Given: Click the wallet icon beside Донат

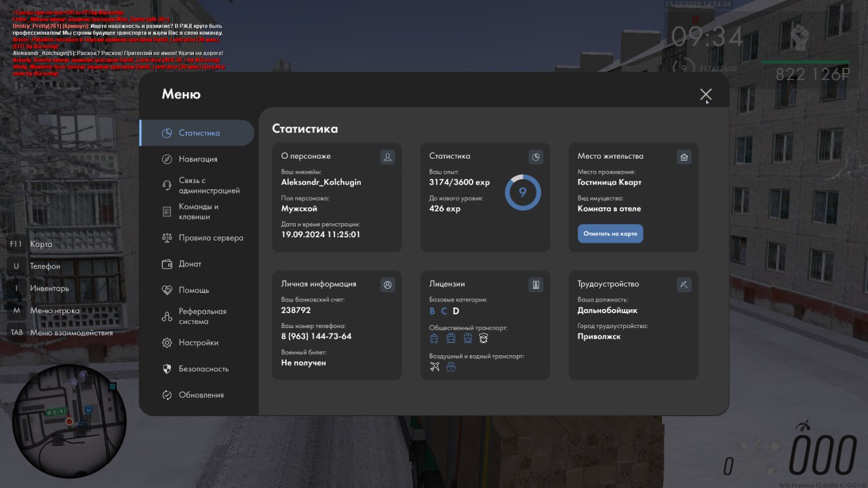Looking at the screenshot, I should tap(167, 264).
